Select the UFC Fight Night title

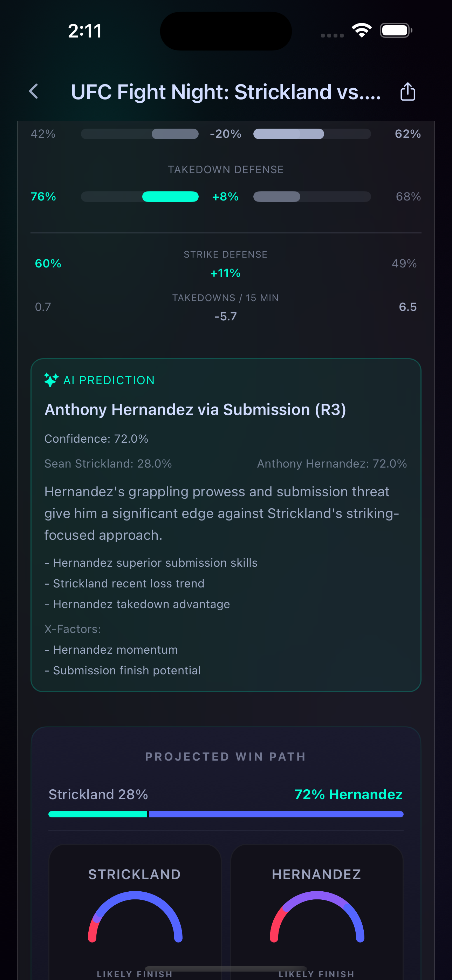click(226, 91)
